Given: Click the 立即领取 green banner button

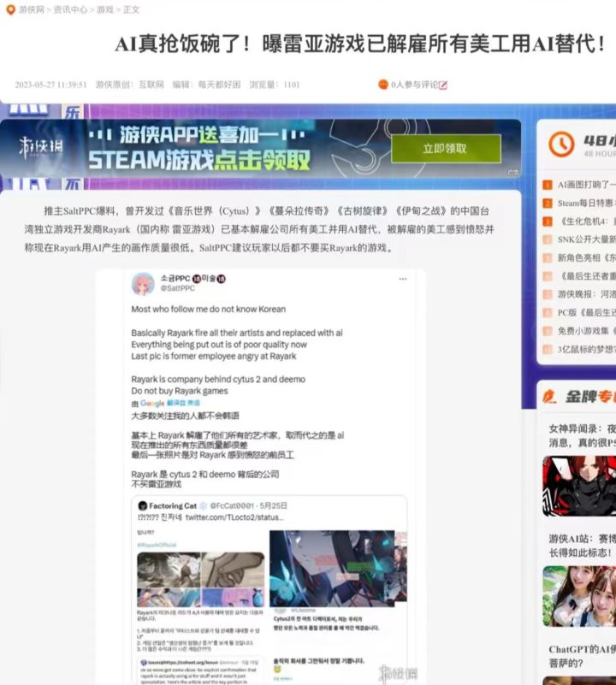Looking at the screenshot, I should [446, 149].
